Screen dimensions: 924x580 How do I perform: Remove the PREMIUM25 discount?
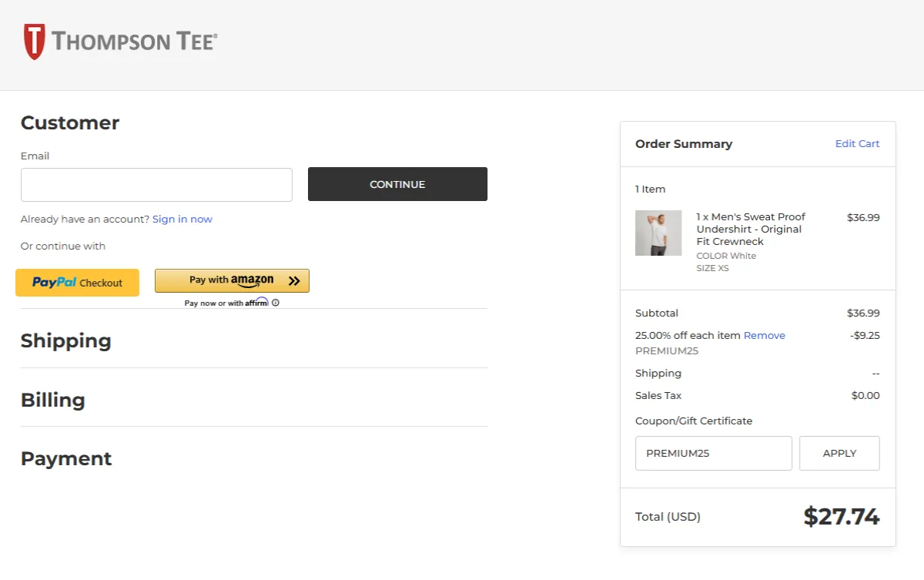click(764, 335)
